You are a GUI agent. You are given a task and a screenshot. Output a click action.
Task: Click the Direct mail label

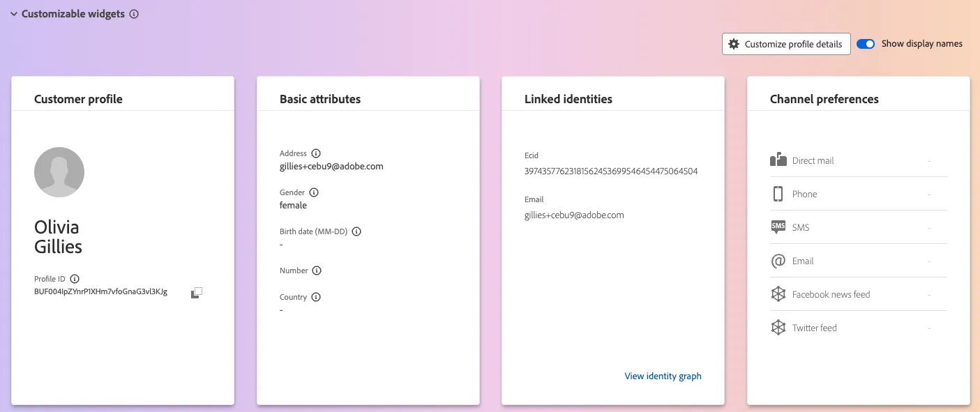(813, 160)
